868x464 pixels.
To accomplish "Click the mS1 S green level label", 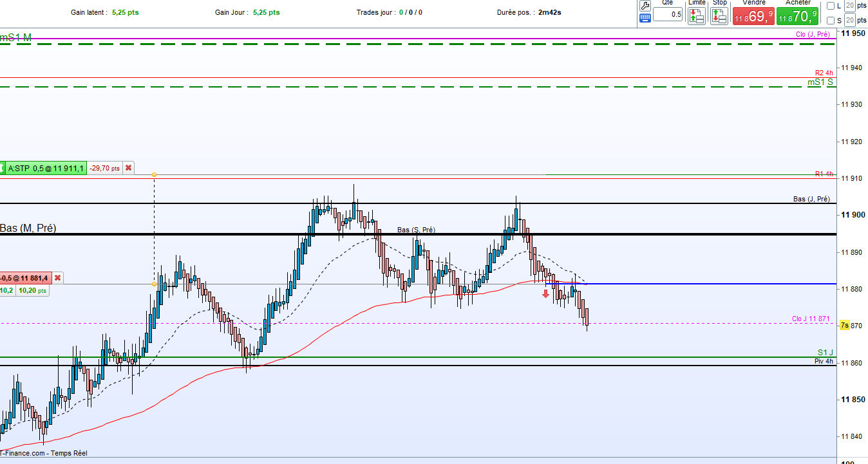I will click(x=820, y=82).
